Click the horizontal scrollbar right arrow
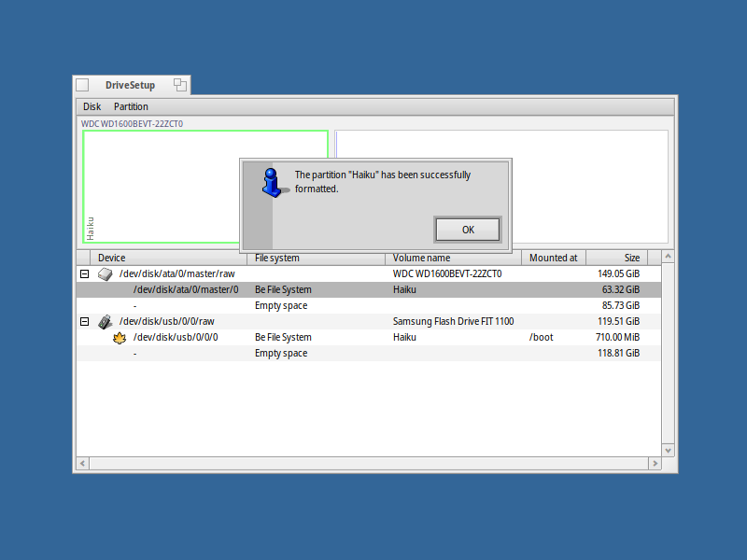Image resolution: width=747 pixels, height=560 pixels. pyautogui.click(x=655, y=463)
